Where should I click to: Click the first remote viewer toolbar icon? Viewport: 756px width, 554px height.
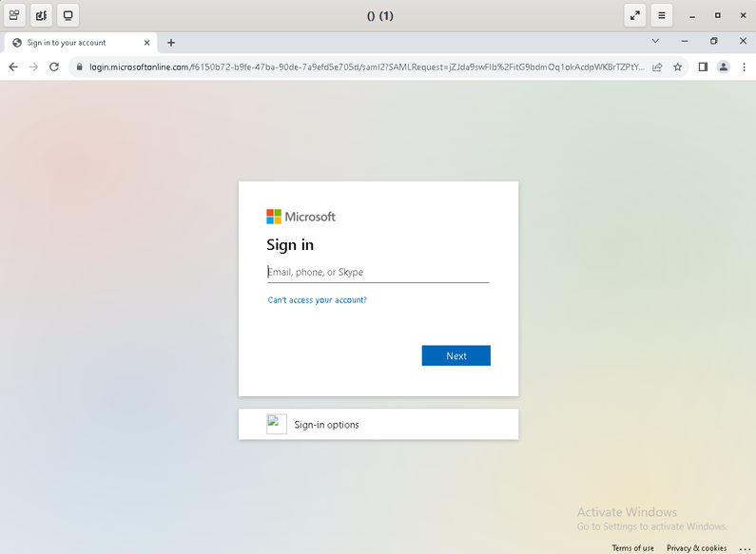pyautogui.click(x=14, y=15)
